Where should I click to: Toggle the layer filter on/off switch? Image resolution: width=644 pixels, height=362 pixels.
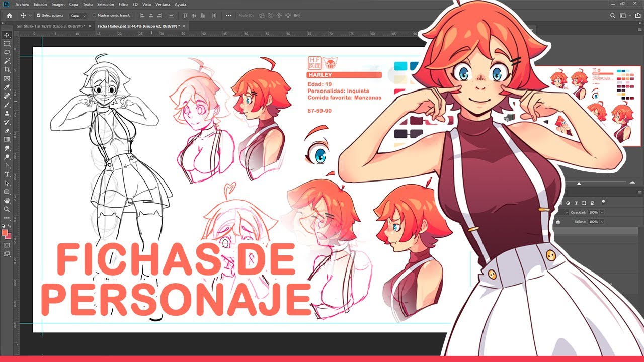[603, 202]
